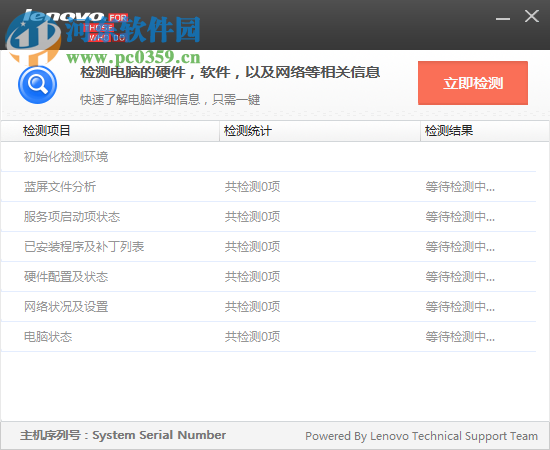Select the 已安装程序及补丁列表 item

point(84,247)
